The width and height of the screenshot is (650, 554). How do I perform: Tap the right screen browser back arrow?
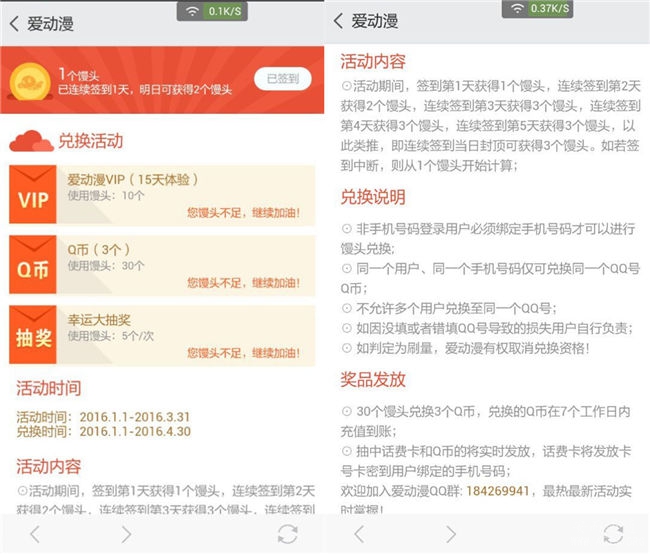click(x=359, y=535)
